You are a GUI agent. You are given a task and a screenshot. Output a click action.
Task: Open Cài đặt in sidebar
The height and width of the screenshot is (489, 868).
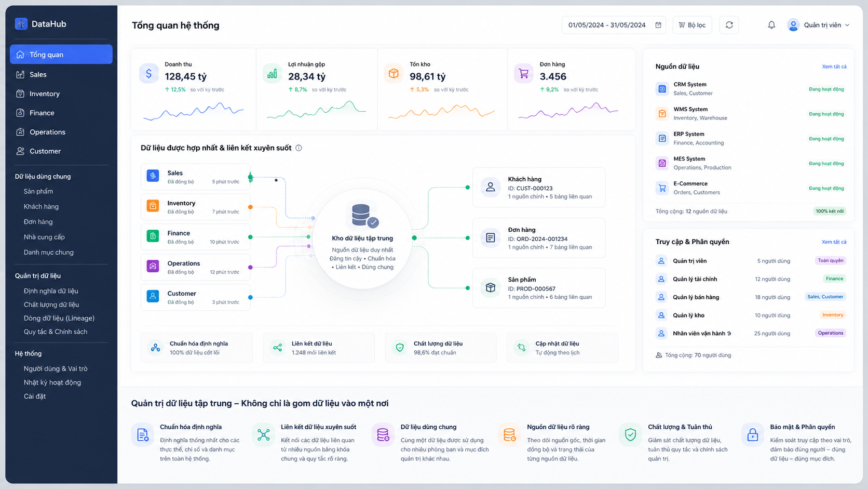point(35,396)
